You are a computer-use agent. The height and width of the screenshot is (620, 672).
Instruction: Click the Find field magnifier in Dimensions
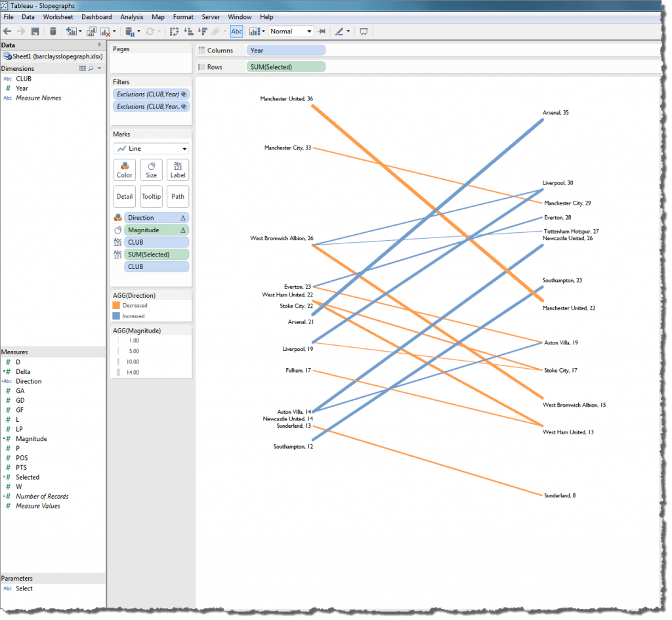click(x=91, y=68)
